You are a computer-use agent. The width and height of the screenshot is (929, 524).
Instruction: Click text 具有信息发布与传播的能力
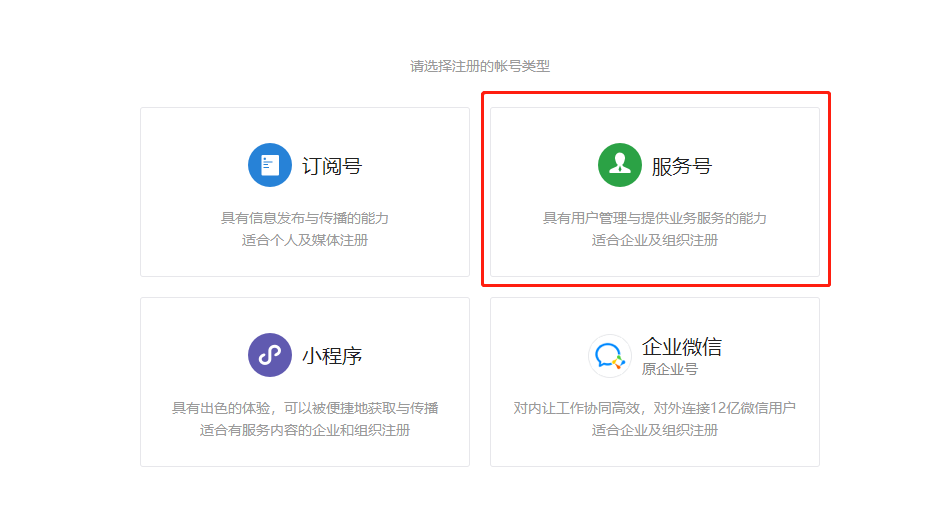point(305,218)
